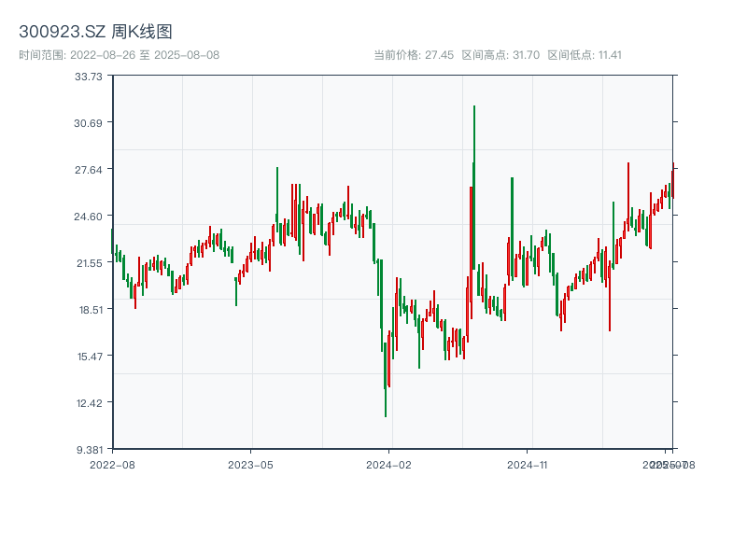Click the 27.64 y-axis price label
This screenshot has width=747, height=560.
click(89, 170)
